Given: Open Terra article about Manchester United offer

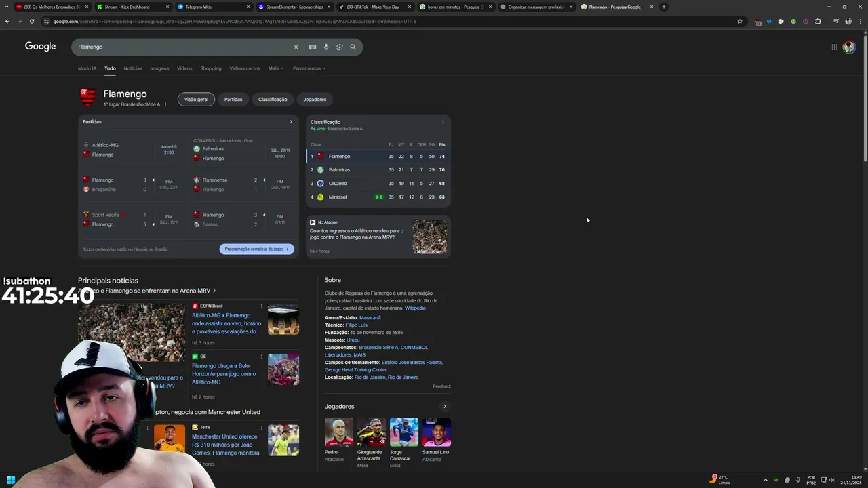Looking at the screenshot, I should pos(226,445).
